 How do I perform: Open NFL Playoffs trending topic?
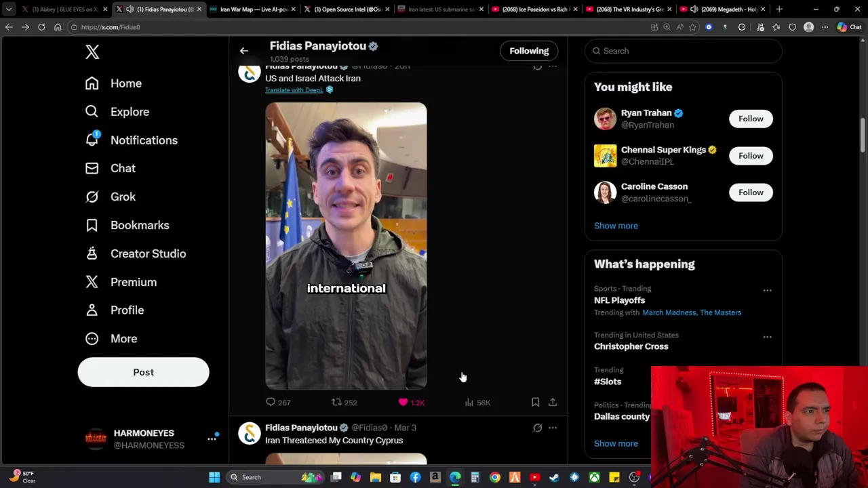(x=619, y=300)
